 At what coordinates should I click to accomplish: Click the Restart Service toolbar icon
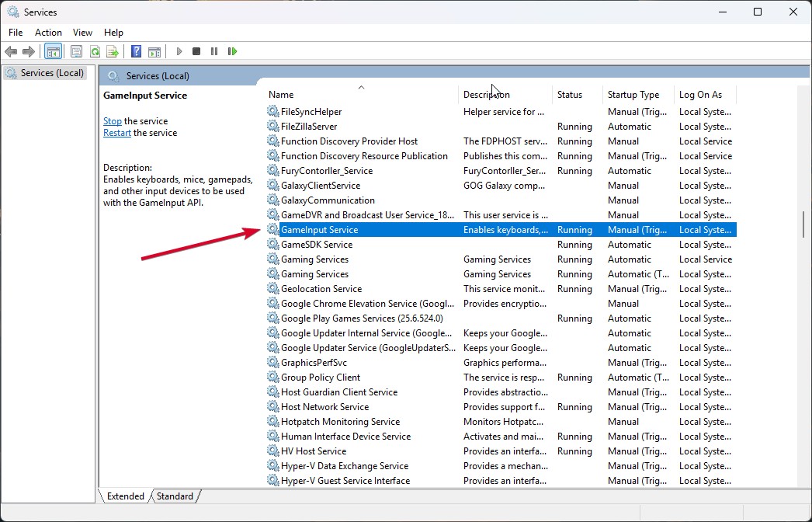(233, 51)
